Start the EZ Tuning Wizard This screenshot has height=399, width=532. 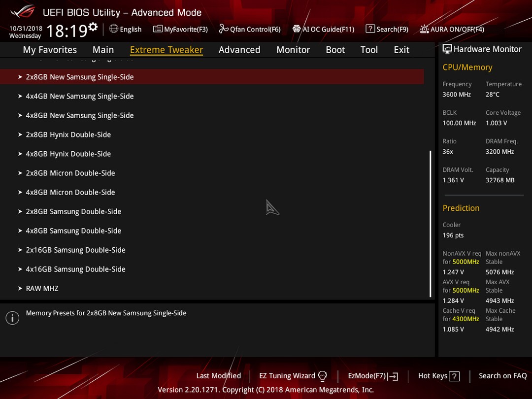[293, 376]
